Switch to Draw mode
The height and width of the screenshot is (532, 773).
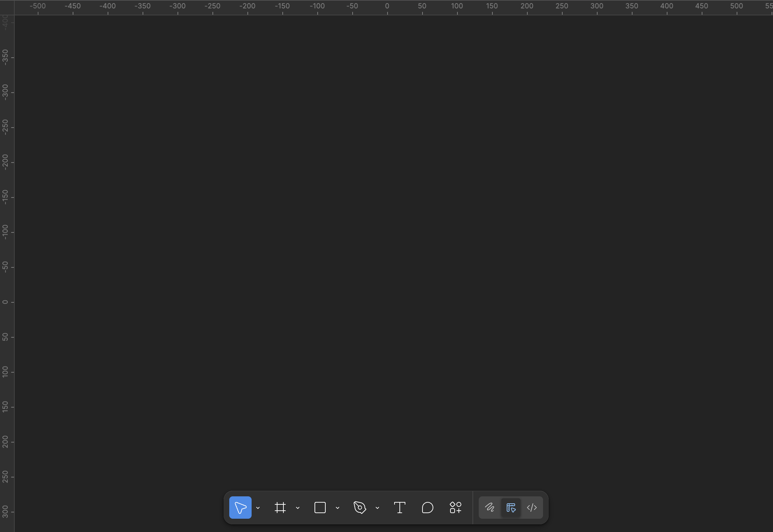(490, 508)
